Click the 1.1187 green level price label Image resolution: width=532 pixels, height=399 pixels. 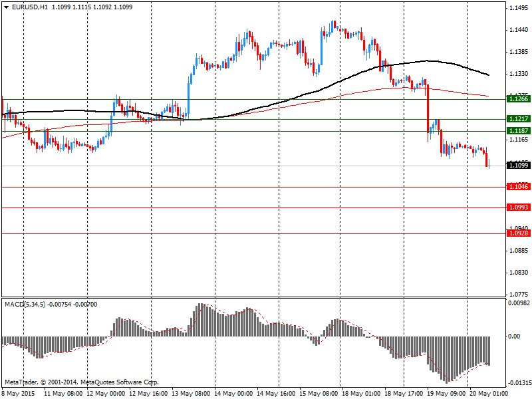click(519, 130)
